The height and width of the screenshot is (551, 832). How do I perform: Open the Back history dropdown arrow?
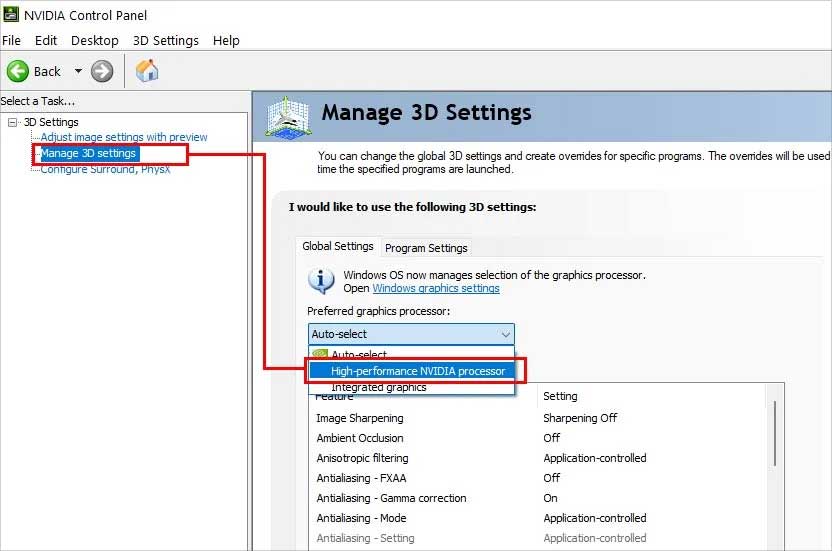(x=78, y=71)
